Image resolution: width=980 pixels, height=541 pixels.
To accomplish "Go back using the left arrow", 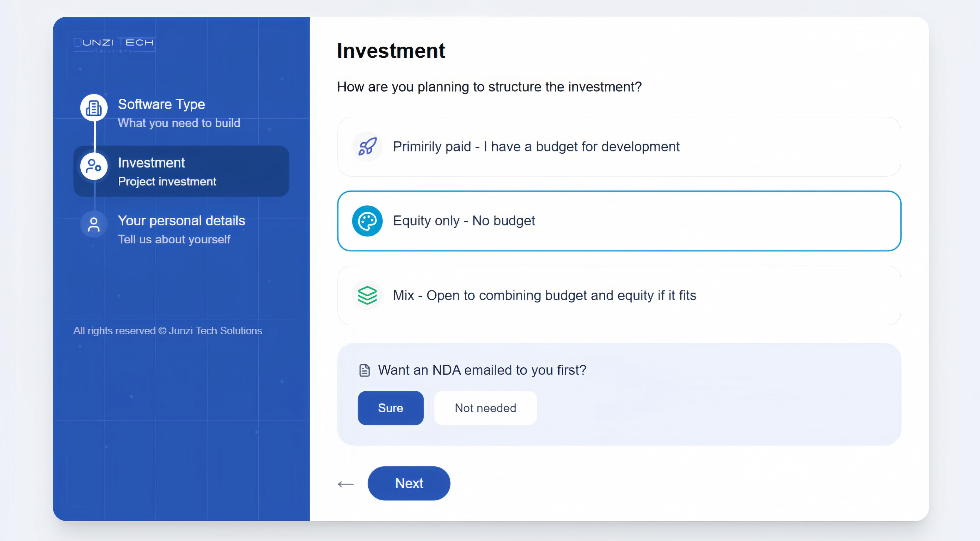I will [x=346, y=484].
